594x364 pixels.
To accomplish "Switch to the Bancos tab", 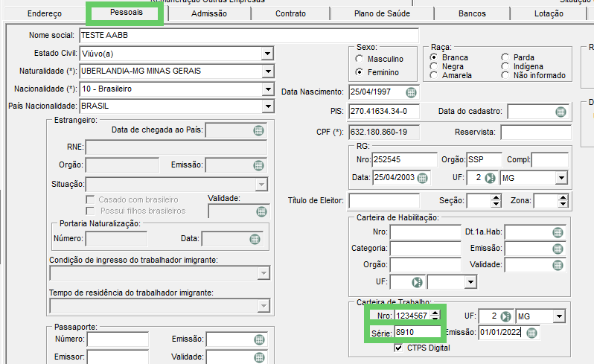I will [472, 13].
